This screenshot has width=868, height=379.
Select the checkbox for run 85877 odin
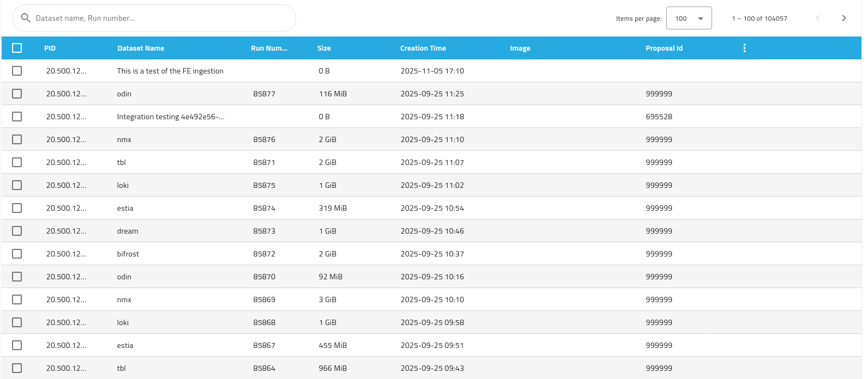coord(17,94)
